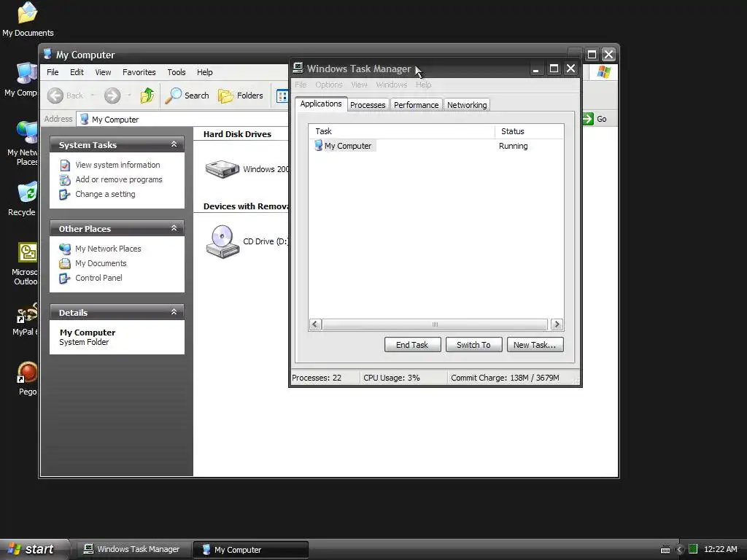The width and height of the screenshot is (747, 560).
Task: Toggle the Folders pane button
Action: pos(241,96)
